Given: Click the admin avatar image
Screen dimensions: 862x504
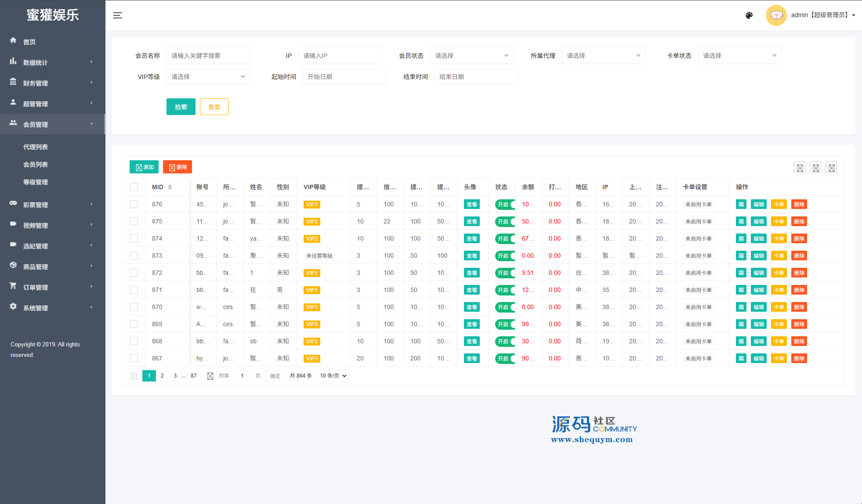Looking at the screenshot, I should tap(776, 15).
